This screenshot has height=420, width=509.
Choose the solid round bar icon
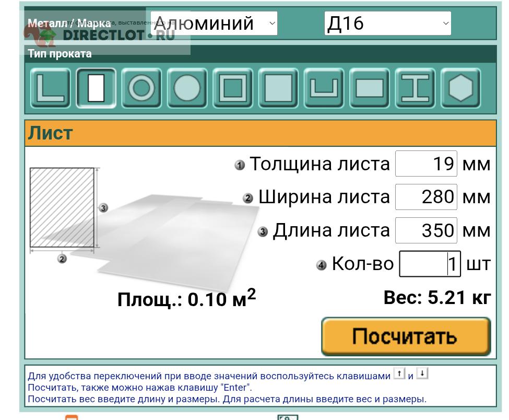[187, 88]
